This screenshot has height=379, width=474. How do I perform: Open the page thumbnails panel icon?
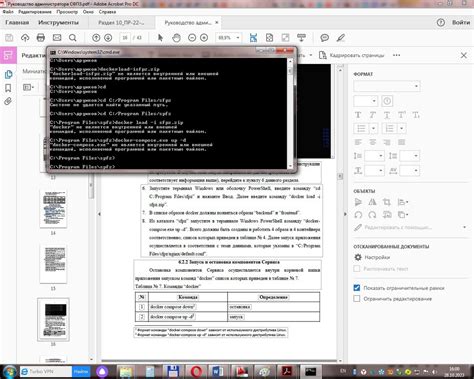point(8,74)
